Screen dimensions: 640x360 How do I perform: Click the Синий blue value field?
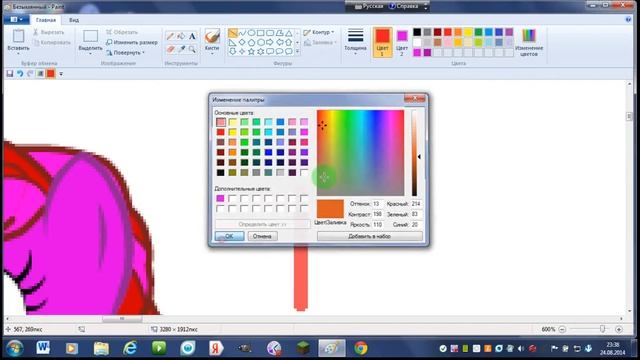pos(417,225)
